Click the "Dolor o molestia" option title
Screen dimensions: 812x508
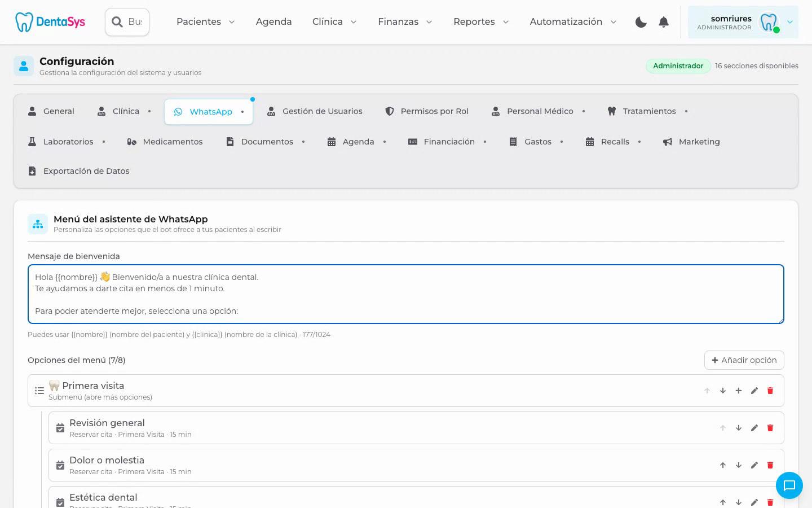pyautogui.click(x=107, y=460)
